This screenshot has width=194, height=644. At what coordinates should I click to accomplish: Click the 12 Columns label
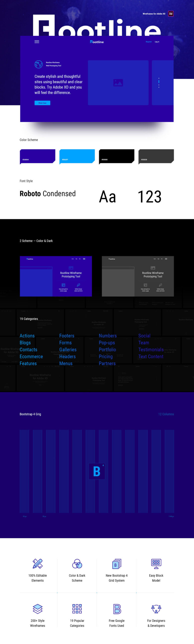point(166,414)
